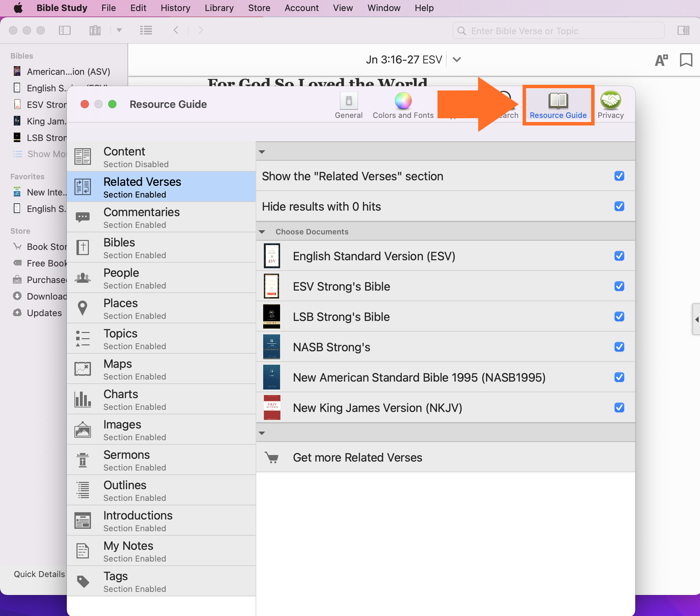700x616 pixels.
Task: Toggle the left sidebar panel icon
Action: tap(64, 30)
